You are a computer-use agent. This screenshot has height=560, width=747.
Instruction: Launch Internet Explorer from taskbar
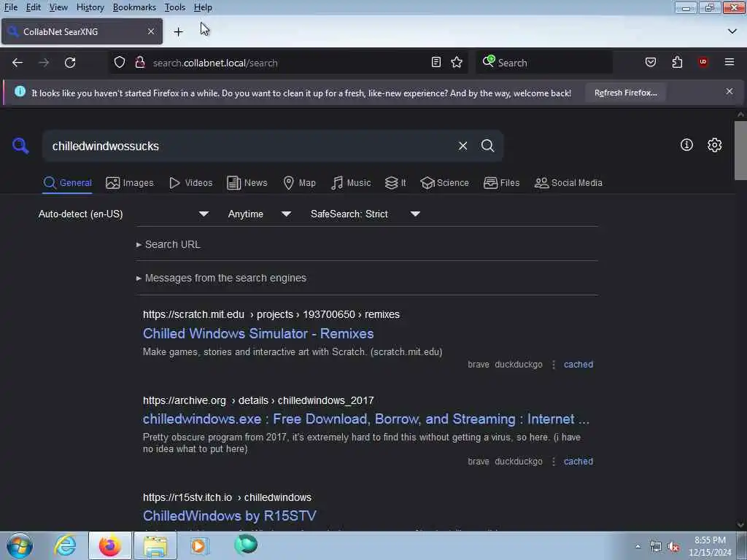click(65, 545)
